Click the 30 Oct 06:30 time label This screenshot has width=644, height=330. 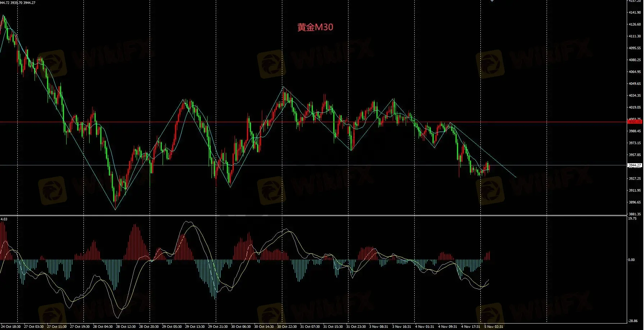(x=241, y=327)
